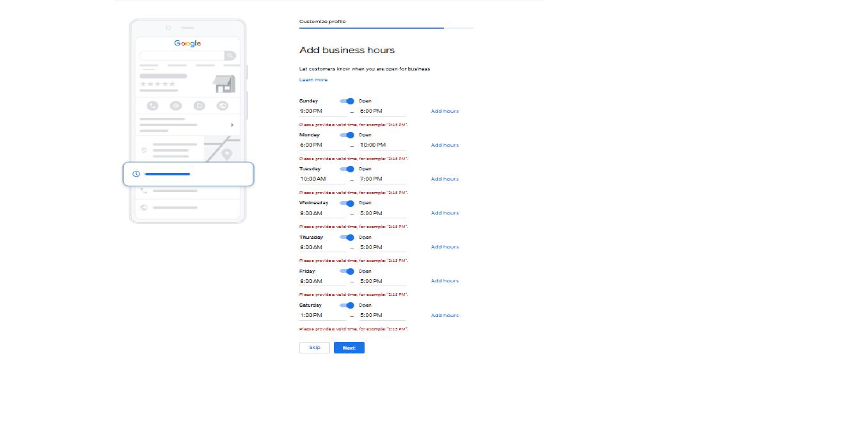
Task: Click the Wednesday day label
Action: coord(313,203)
